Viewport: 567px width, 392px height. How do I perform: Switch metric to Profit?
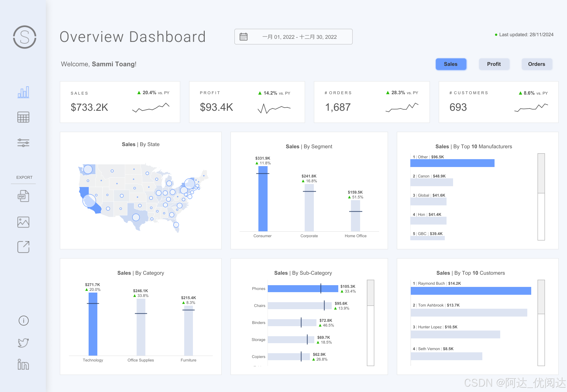(494, 64)
